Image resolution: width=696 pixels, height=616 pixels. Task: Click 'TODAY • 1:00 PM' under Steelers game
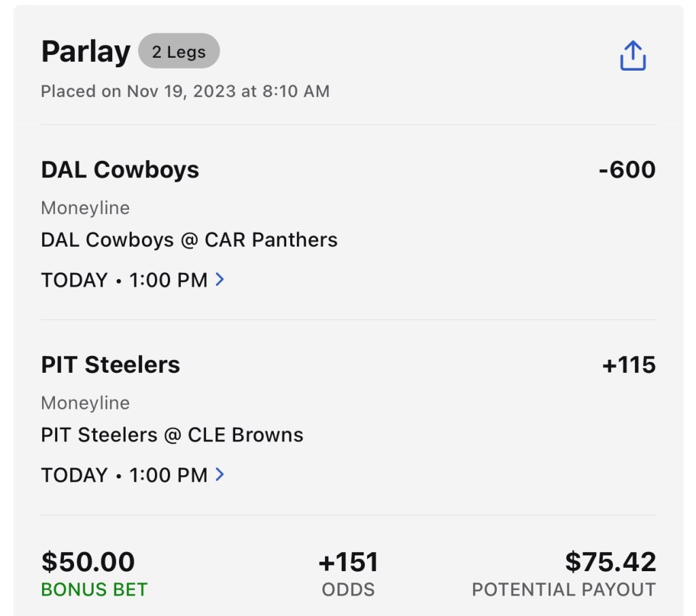[124, 475]
